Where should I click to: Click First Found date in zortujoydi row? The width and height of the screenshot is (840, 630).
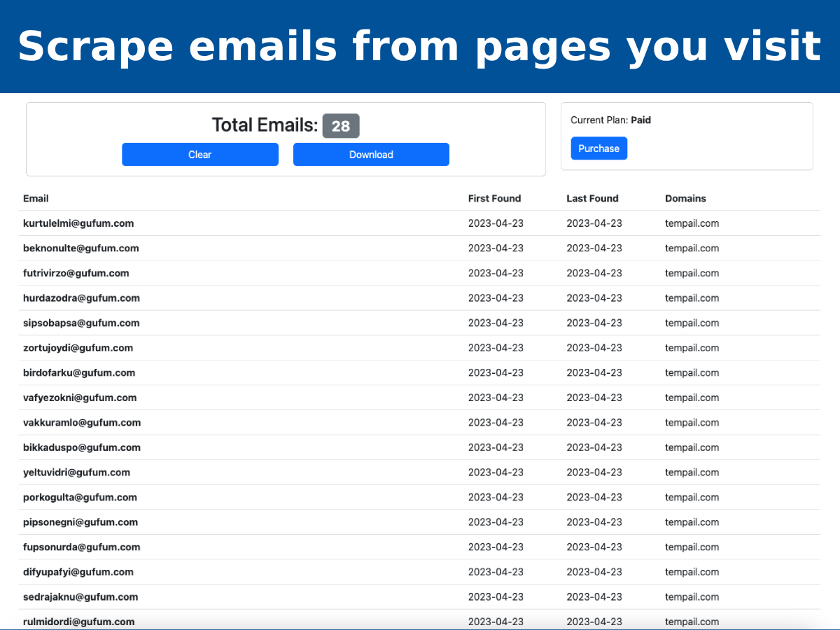[496, 348]
